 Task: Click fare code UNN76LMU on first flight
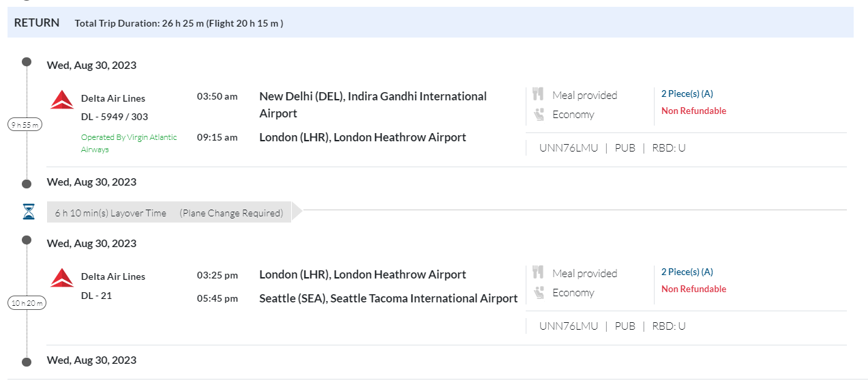[x=568, y=147]
